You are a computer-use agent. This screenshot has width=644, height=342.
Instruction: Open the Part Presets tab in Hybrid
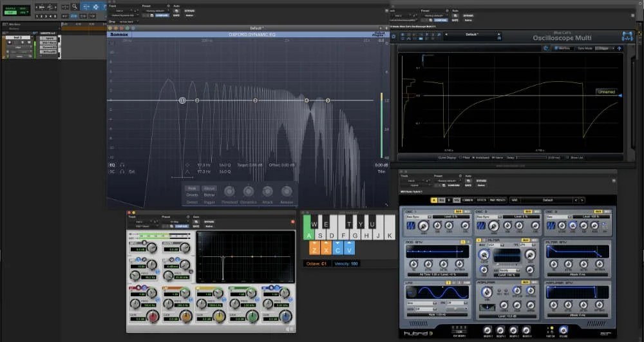pyautogui.click(x=497, y=200)
